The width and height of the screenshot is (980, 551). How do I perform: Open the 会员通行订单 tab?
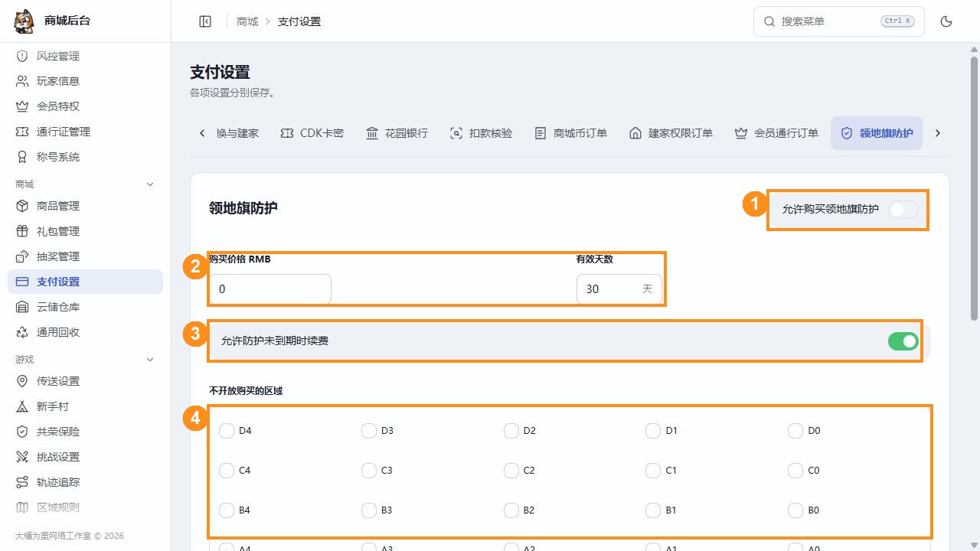pyautogui.click(x=776, y=133)
